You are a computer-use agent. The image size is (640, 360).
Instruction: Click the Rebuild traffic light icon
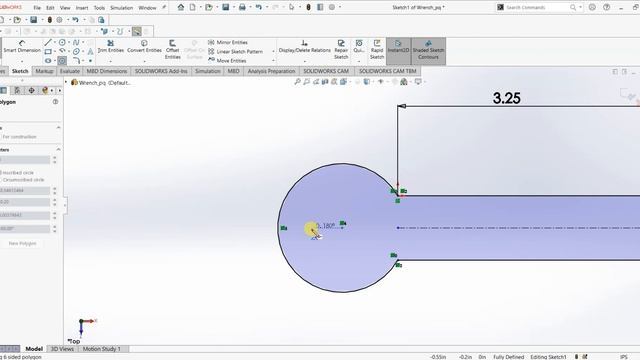coord(309,7)
